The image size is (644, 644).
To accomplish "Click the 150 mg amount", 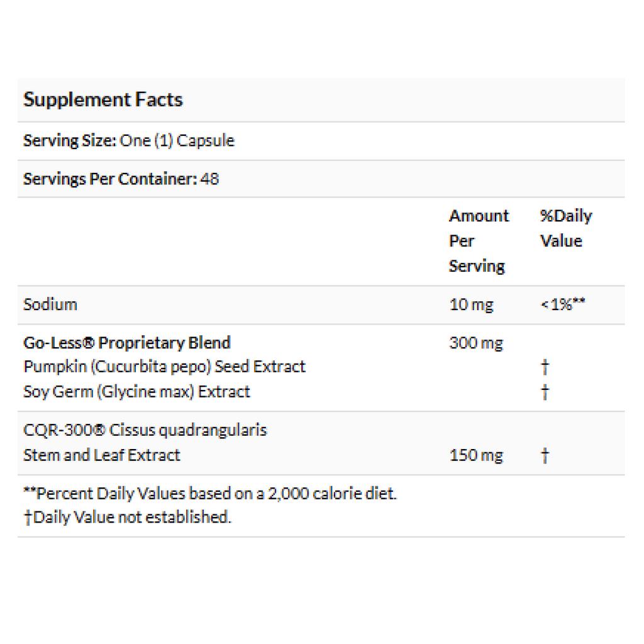I will pos(476,455).
